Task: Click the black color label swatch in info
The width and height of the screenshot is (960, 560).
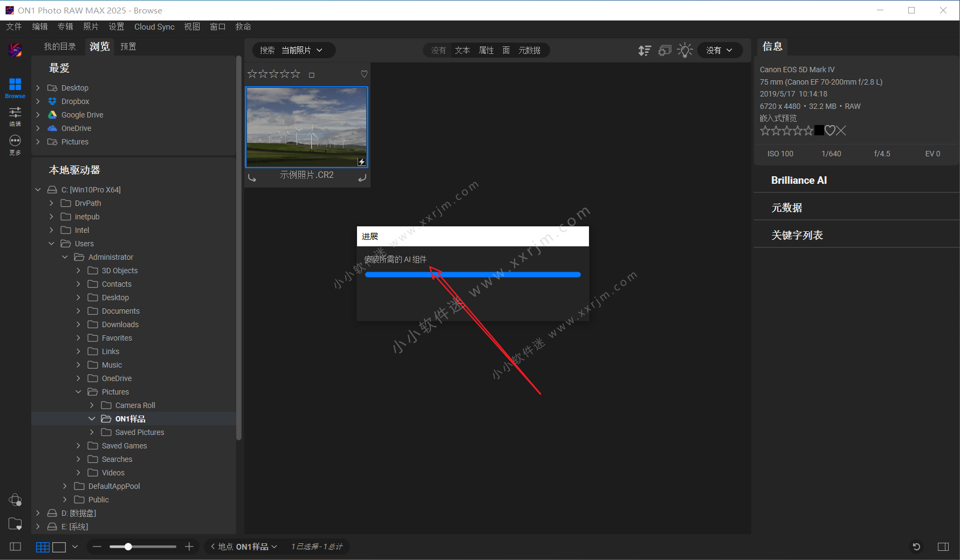Action: pyautogui.click(x=819, y=130)
